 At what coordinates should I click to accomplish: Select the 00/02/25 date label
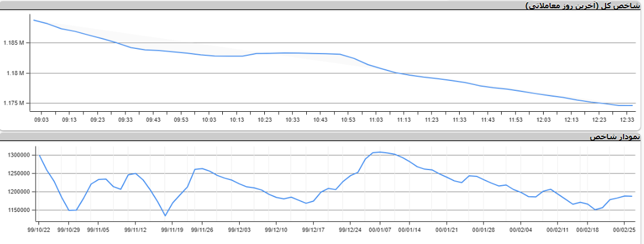[625, 229]
